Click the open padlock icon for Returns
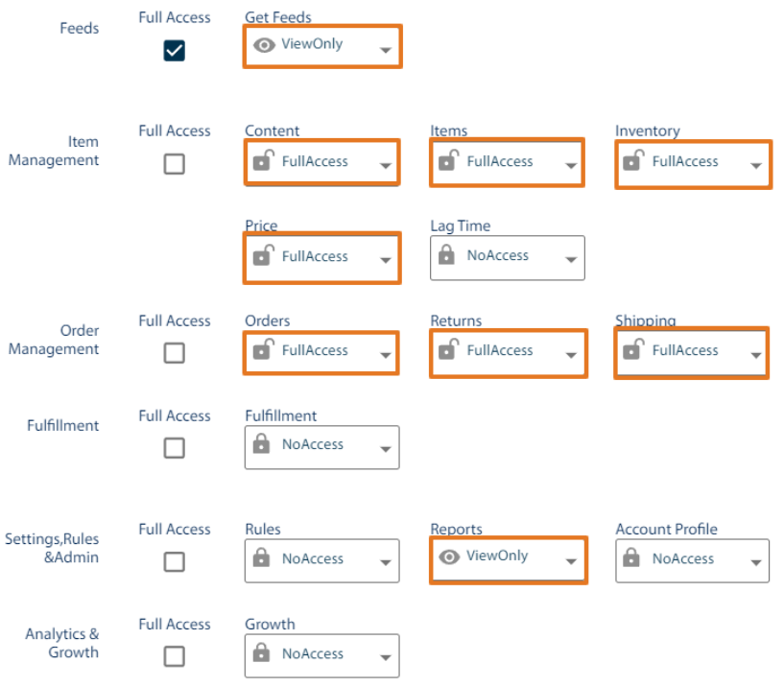 pos(447,351)
